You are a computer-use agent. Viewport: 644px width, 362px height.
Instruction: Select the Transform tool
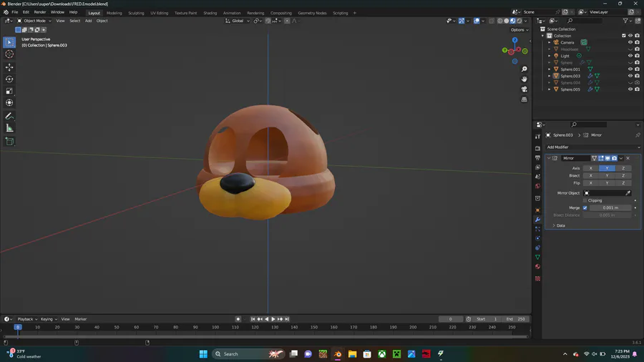click(9, 102)
